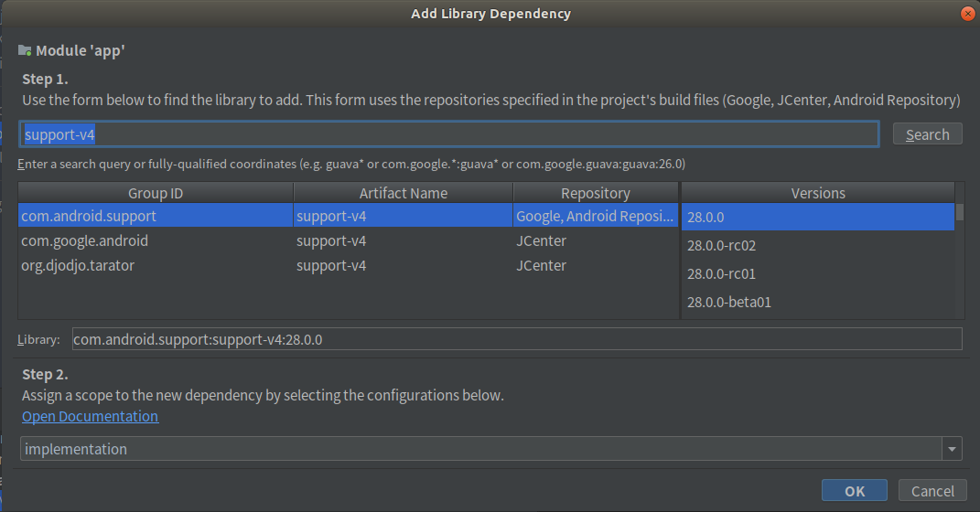Click the Google, Android Repository cell
This screenshot has height=512, width=980.
coord(596,216)
